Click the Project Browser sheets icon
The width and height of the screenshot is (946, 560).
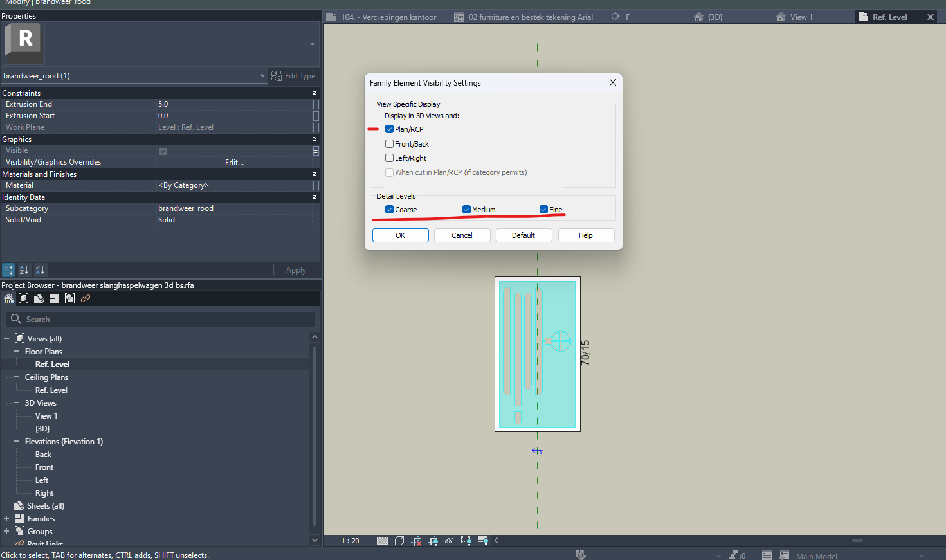tap(39, 298)
